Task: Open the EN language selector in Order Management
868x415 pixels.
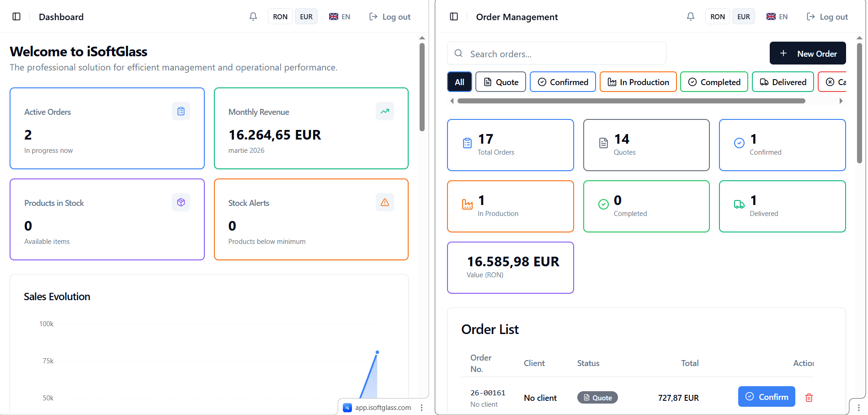Action: click(x=777, y=16)
